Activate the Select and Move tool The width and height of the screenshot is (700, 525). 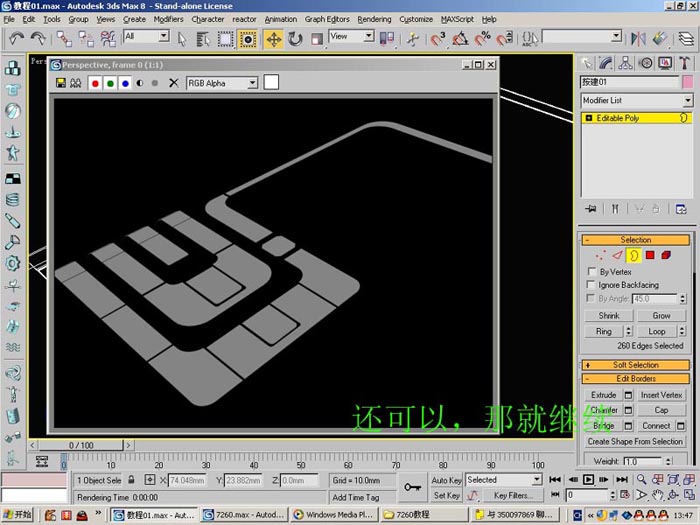pyautogui.click(x=273, y=39)
